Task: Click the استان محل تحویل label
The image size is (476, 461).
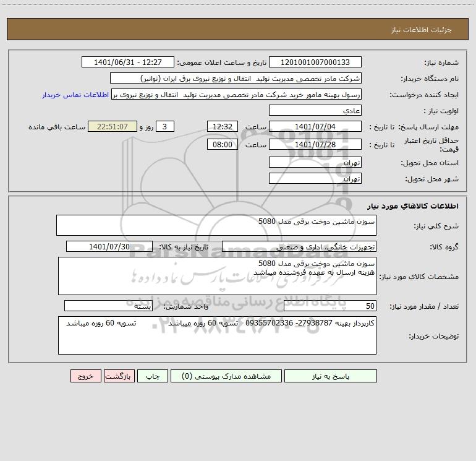Action: 430,163
